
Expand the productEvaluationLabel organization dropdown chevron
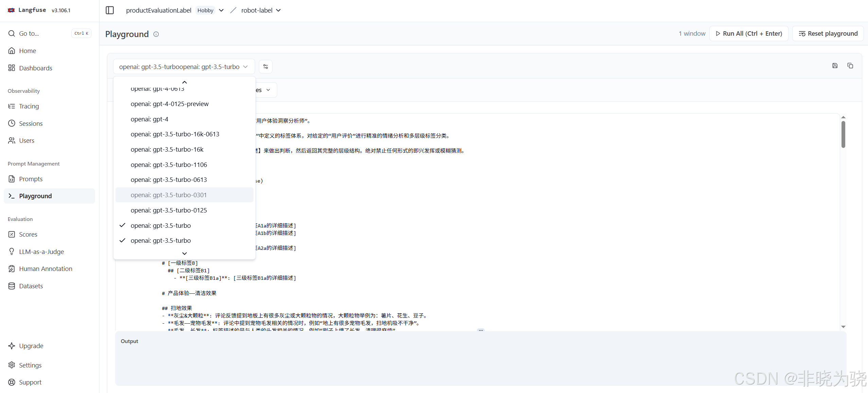coord(221,10)
